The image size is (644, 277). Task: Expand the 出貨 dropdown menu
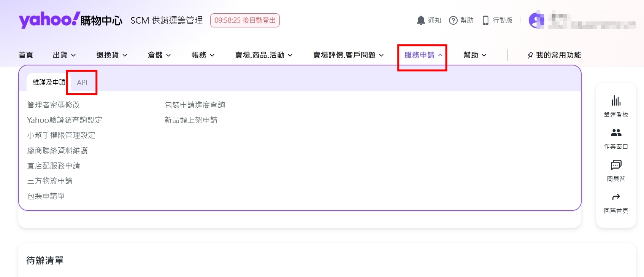(64, 55)
